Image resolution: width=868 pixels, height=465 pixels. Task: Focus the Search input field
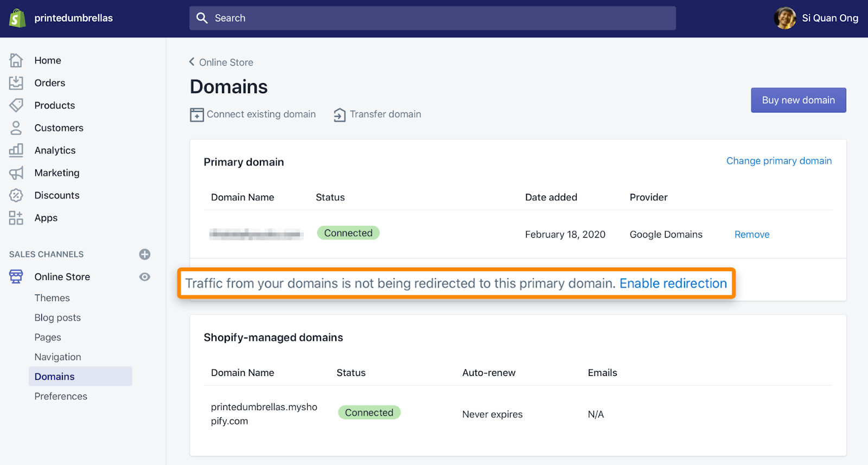coord(432,18)
